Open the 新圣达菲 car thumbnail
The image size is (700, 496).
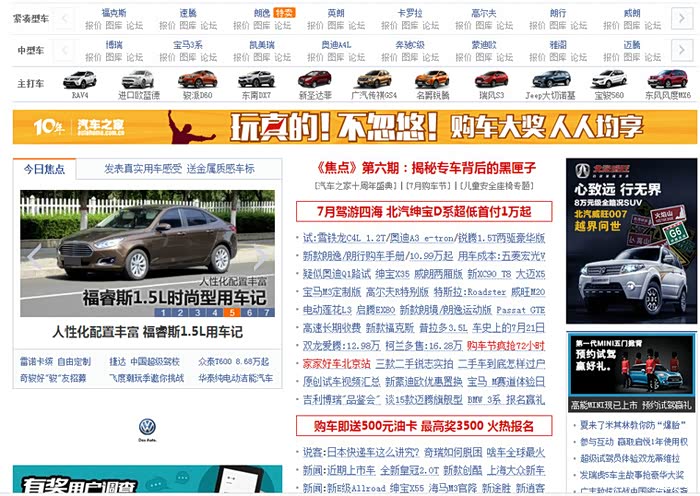[315, 79]
